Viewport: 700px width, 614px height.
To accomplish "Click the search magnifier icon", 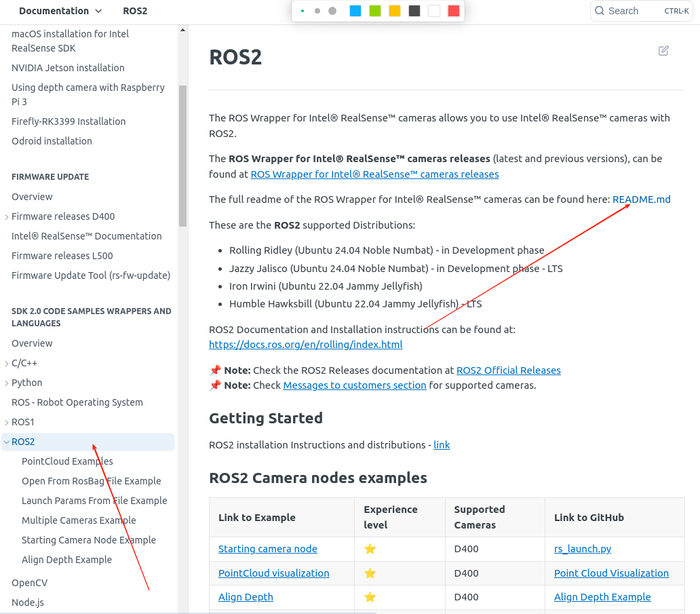I will click(x=600, y=11).
